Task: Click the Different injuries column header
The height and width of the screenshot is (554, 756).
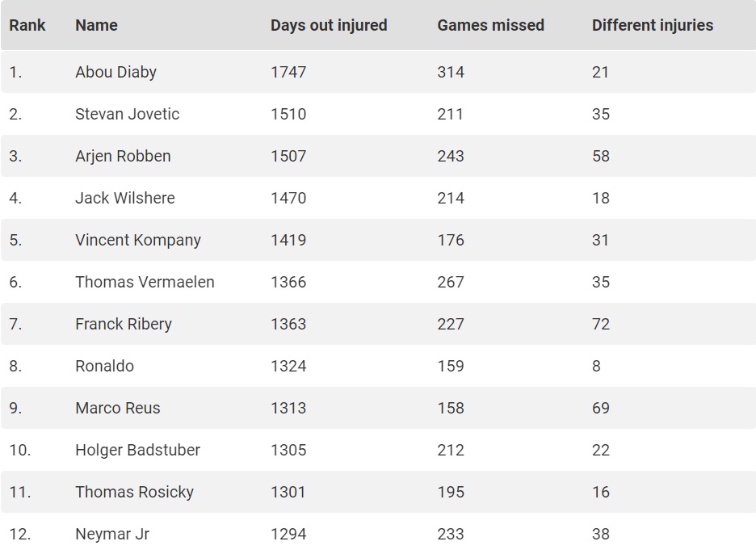Action: click(652, 25)
